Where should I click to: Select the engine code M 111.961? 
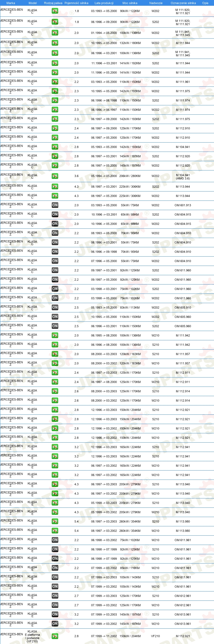tap(183, 82)
